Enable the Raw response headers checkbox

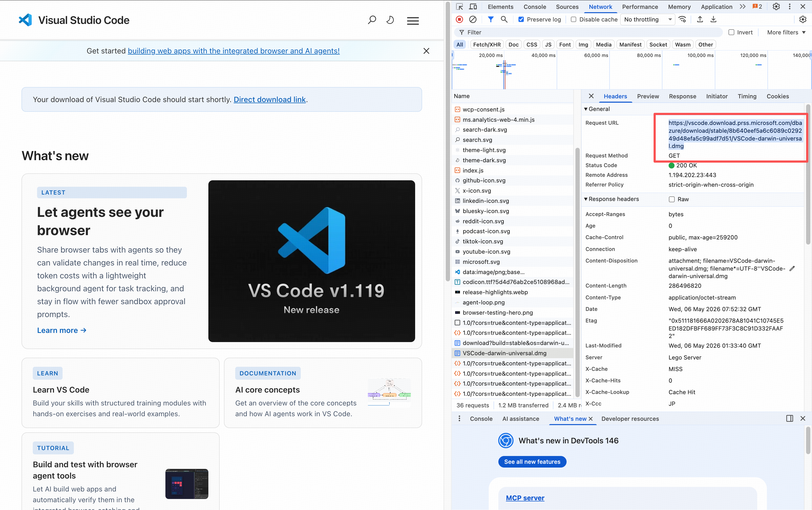click(x=672, y=199)
